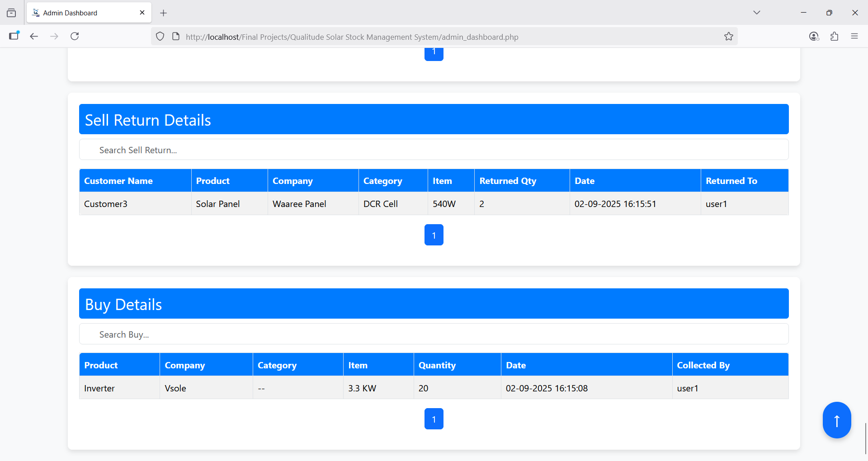868x461 pixels.
Task: Click the scroll-to-top arrow button
Action: tap(836, 420)
